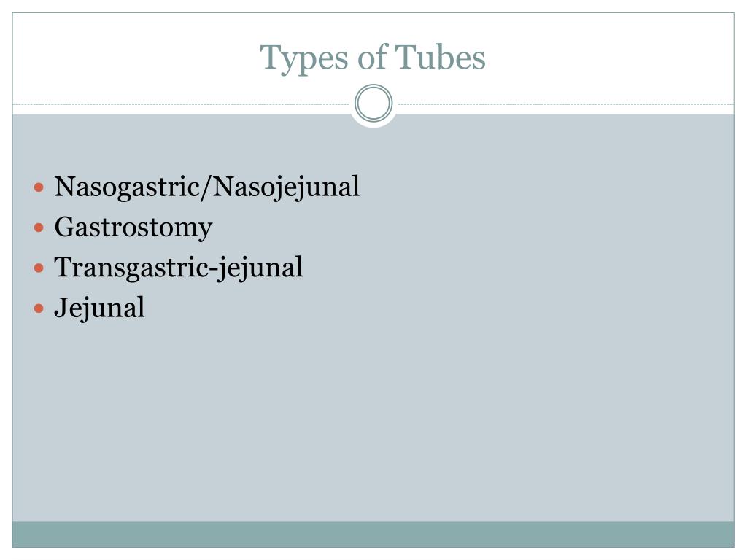
Task: Select the Gastrostomy bullet text
Action: (133, 227)
